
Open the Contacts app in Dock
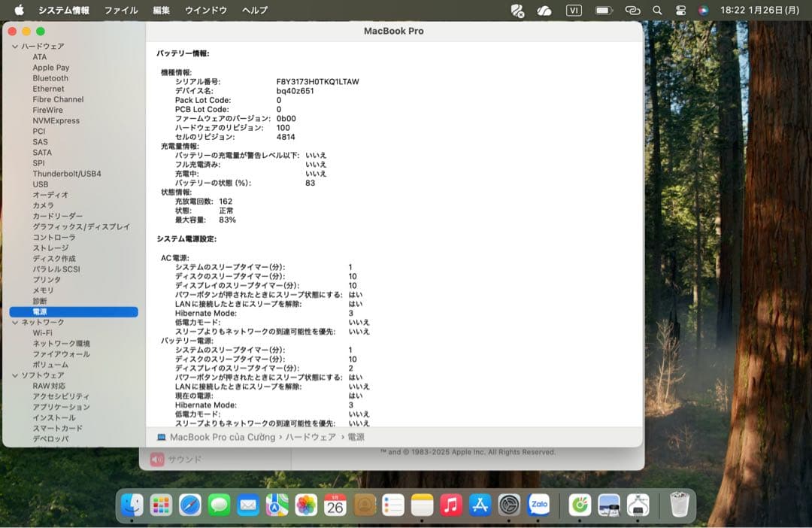click(364, 505)
